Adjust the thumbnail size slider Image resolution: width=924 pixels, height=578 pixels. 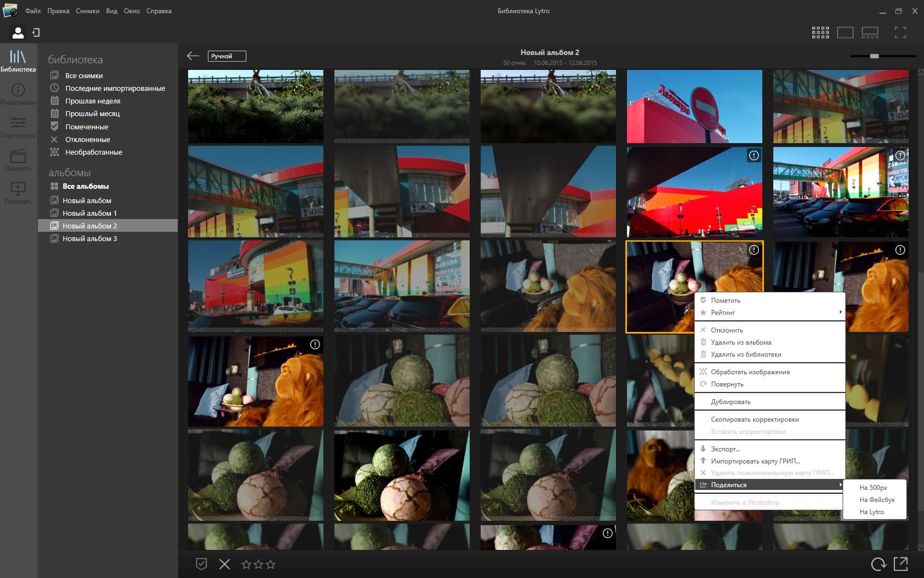coord(875,56)
